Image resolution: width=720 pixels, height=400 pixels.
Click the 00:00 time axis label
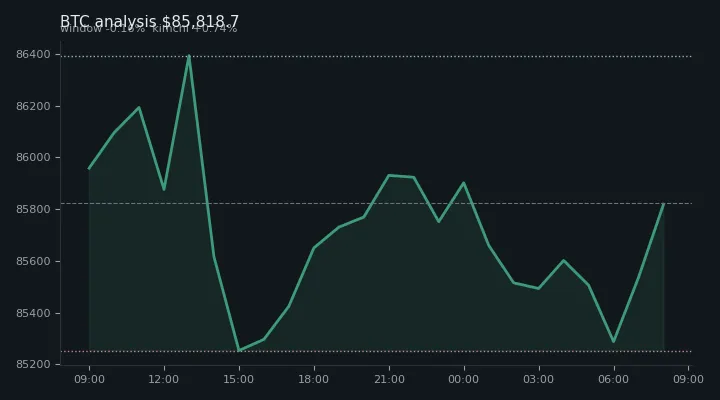coord(463,379)
